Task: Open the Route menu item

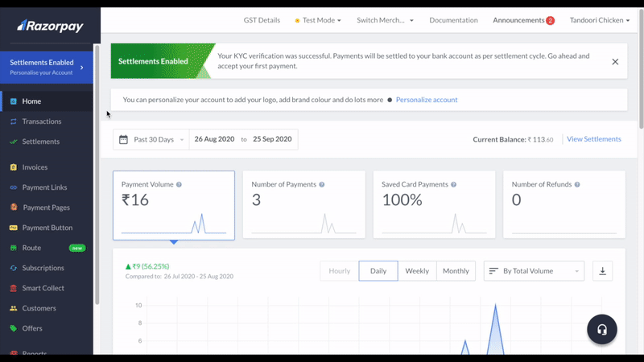Action: click(x=47, y=248)
